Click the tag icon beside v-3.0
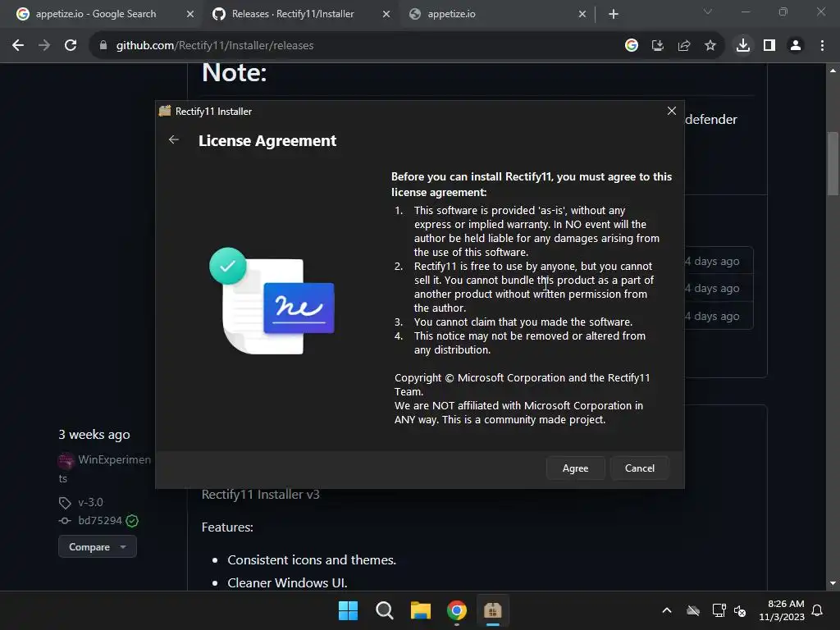Viewport: 840px width, 630px height. [x=65, y=503]
